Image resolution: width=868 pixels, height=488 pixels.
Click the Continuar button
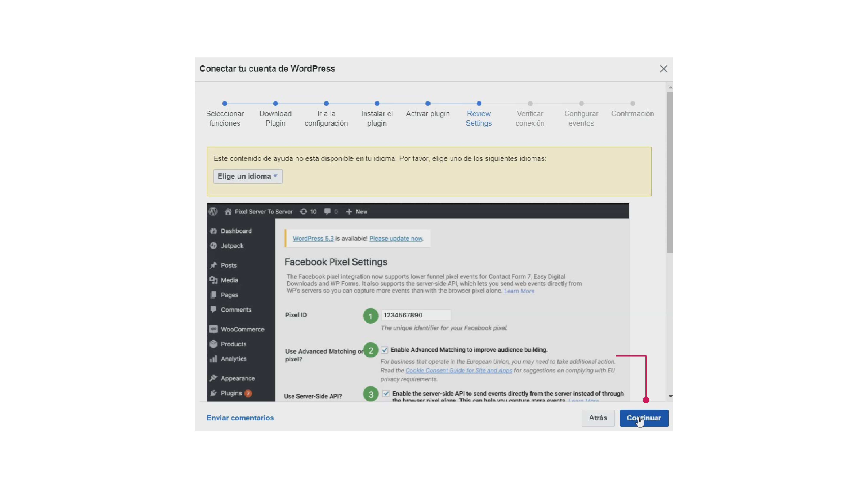tap(644, 418)
